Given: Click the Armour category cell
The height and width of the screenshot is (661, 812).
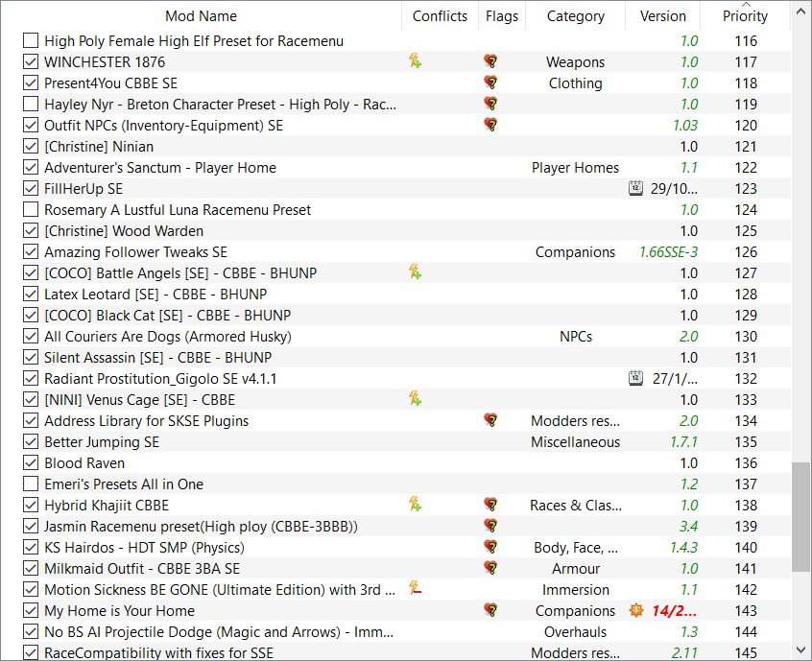Looking at the screenshot, I should tap(575, 568).
